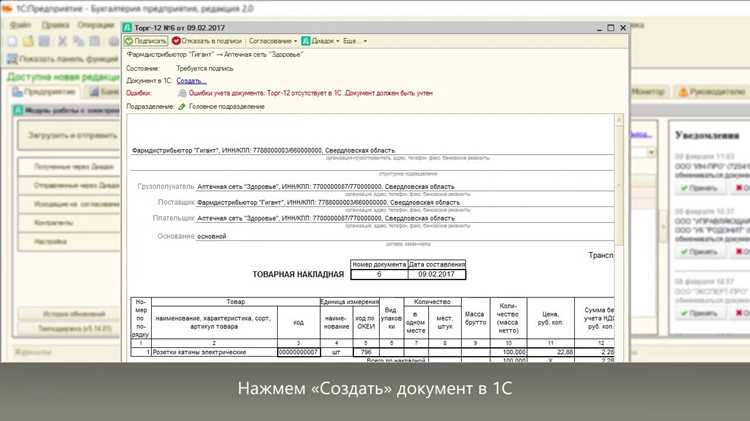Image resolution: width=750 pixels, height=421 pixels.
Task: Open Отправленные через Диадок section
Action: (x=69, y=185)
